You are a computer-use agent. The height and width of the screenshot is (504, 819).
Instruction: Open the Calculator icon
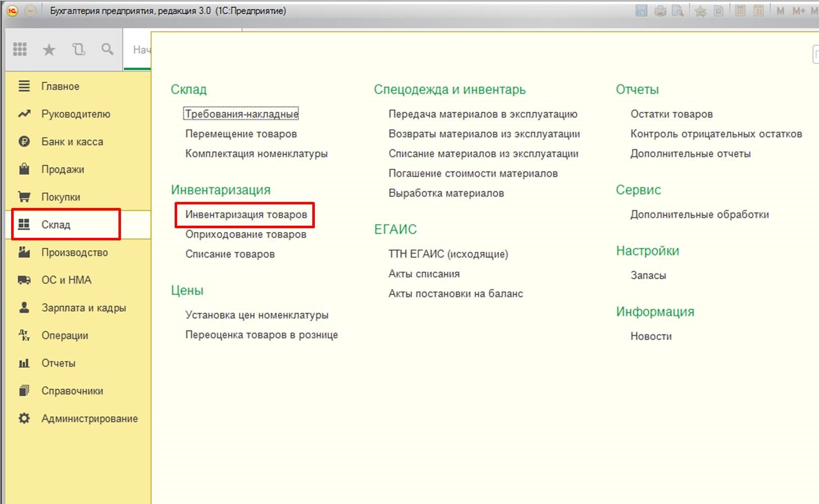point(740,11)
